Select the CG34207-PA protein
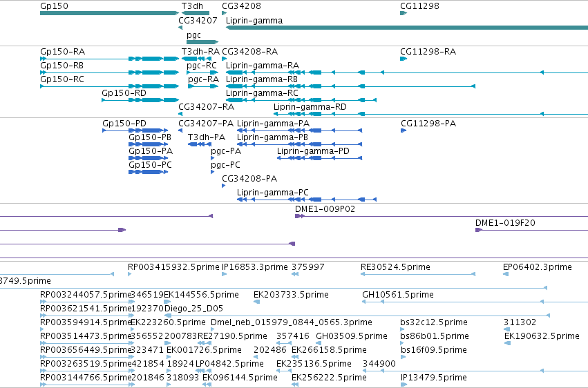The image size is (588, 388). [180, 130]
